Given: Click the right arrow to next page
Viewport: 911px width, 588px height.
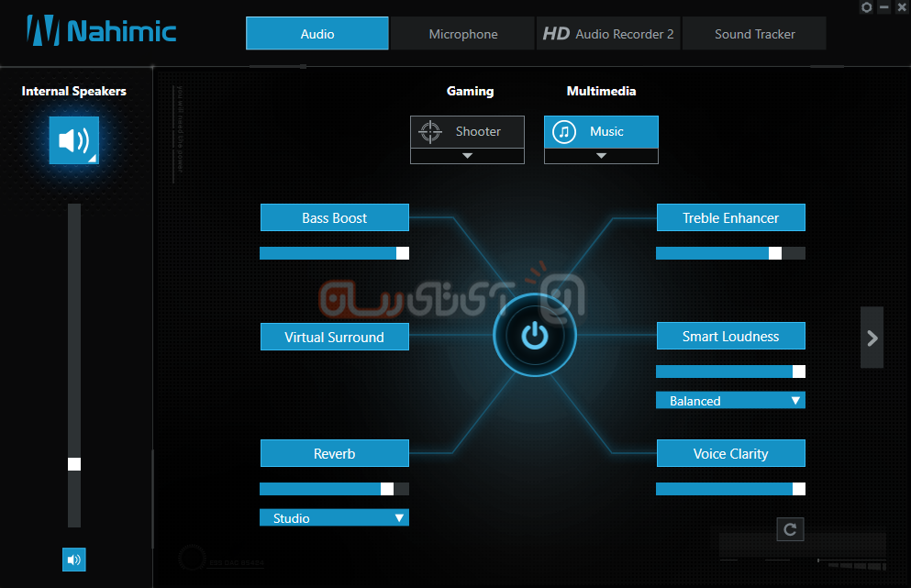Looking at the screenshot, I should click(x=872, y=338).
